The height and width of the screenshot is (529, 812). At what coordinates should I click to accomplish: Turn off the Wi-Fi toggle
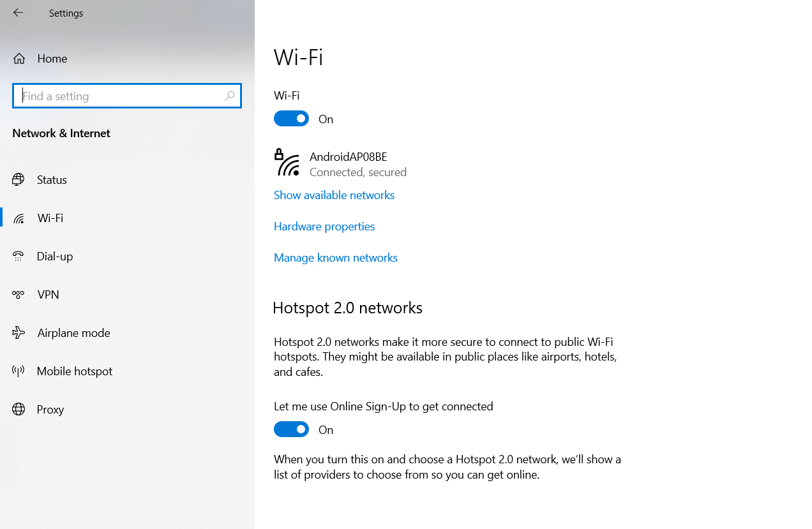(x=291, y=118)
